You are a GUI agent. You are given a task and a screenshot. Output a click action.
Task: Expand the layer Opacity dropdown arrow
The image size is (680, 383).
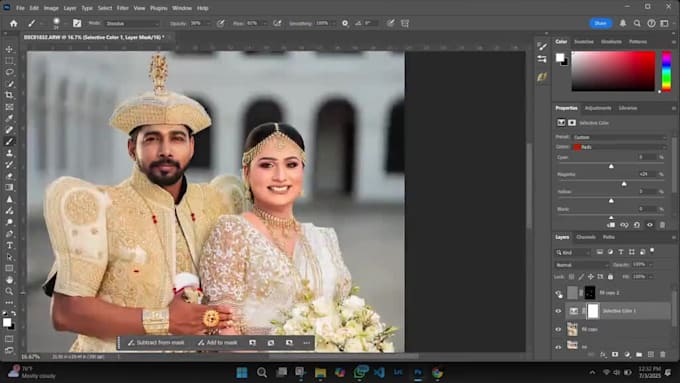pyautogui.click(x=651, y=265)
